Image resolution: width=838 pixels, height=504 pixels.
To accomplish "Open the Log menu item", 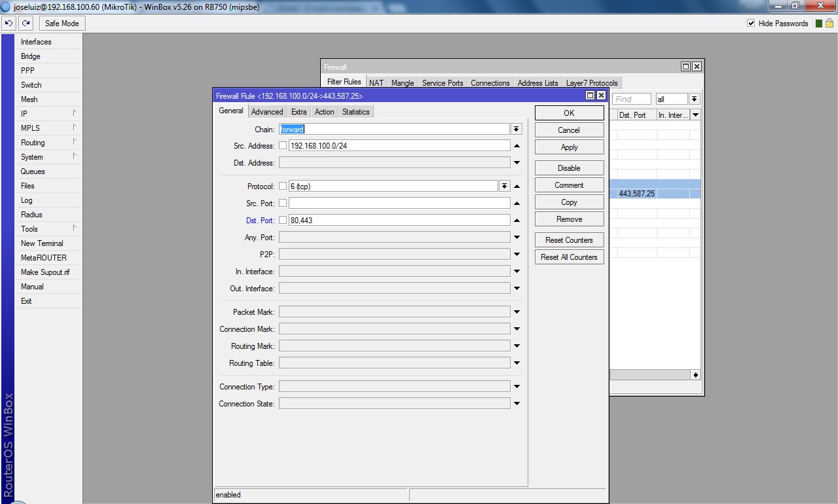I will click(x=48, y=200).
